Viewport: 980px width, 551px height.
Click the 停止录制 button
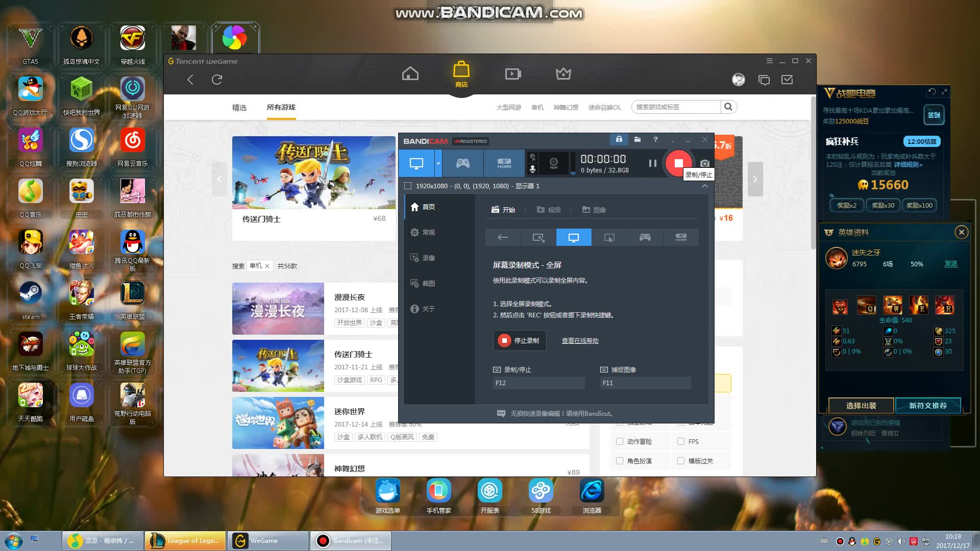520,340
